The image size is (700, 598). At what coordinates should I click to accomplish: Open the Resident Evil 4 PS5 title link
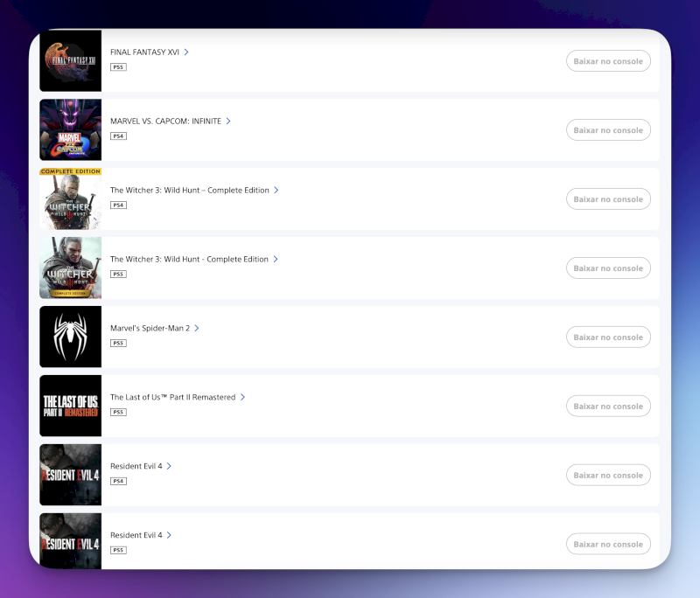136,535
